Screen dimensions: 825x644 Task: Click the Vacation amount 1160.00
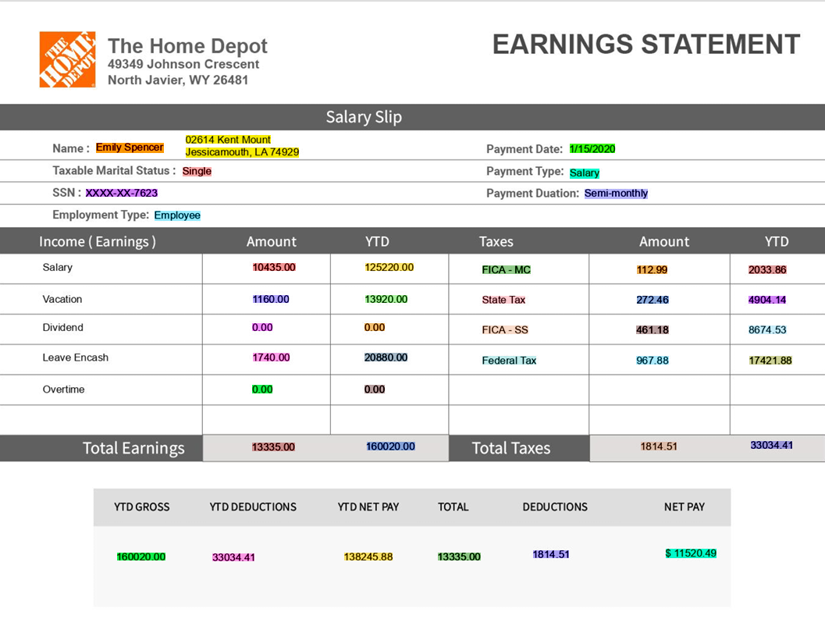pos(271,300)
